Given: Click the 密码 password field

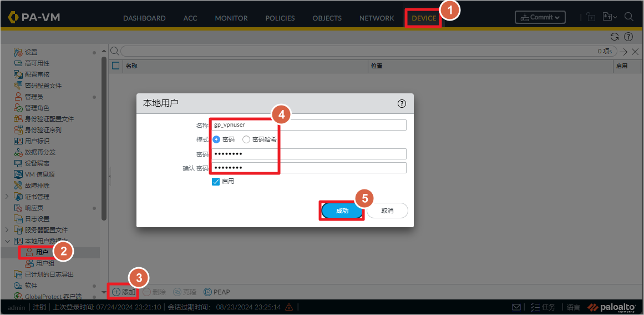Looking at the screenshot, I should (309, 154).
